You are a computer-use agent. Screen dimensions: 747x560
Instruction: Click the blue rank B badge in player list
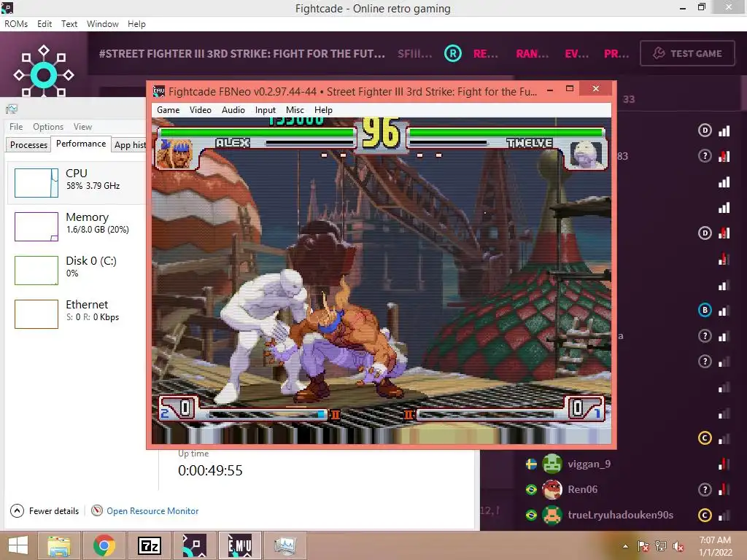705,311
